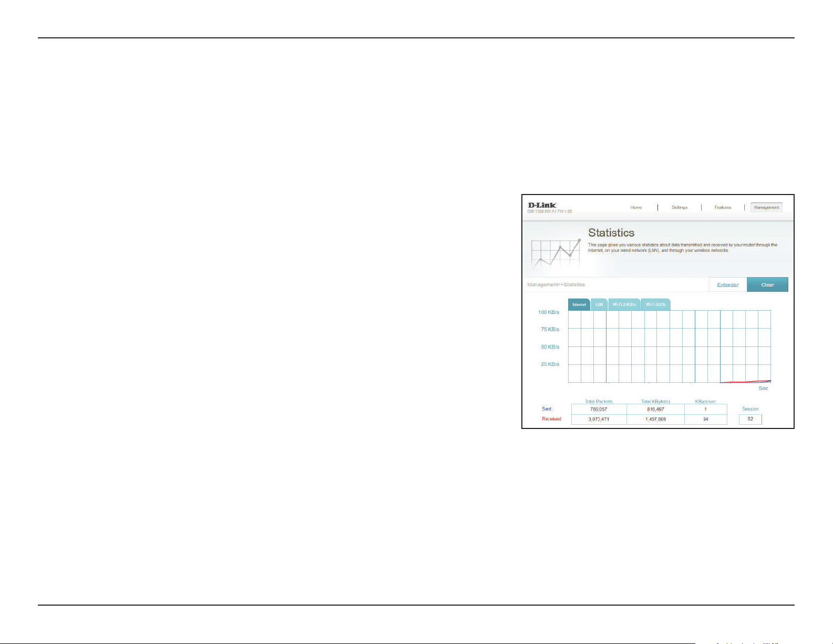The height and width of the screenshot is (644, 833).
Task: Click the sent KByte/sec value 1
Action: [x=706, y=409]
